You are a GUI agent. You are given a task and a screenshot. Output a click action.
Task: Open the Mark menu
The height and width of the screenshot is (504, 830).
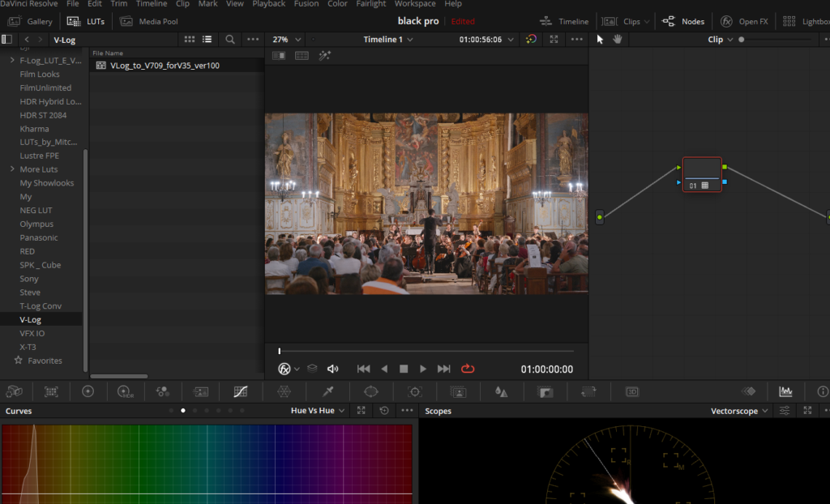point(207,4)
